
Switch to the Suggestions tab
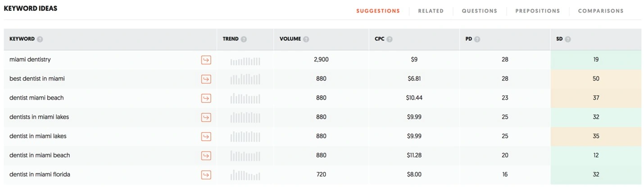click(378, 11)
